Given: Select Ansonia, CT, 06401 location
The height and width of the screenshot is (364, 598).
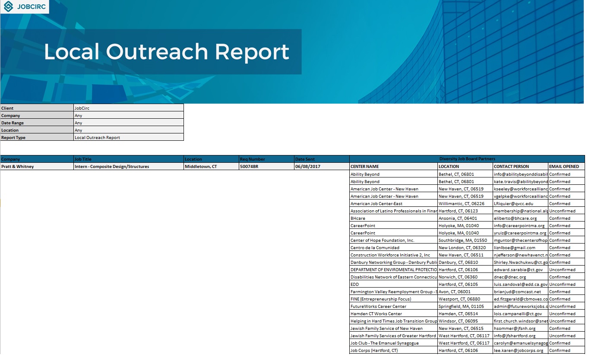Looking at the screenshot, I should click(465, 218).
